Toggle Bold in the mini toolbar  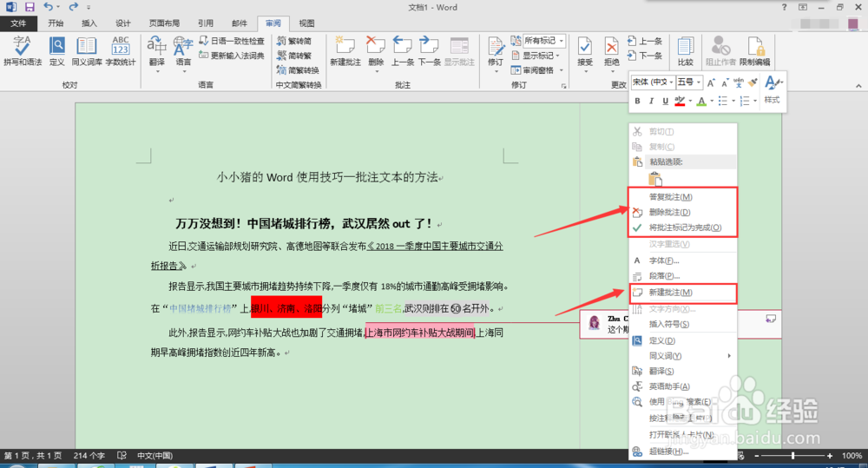(x=637, y=101)
